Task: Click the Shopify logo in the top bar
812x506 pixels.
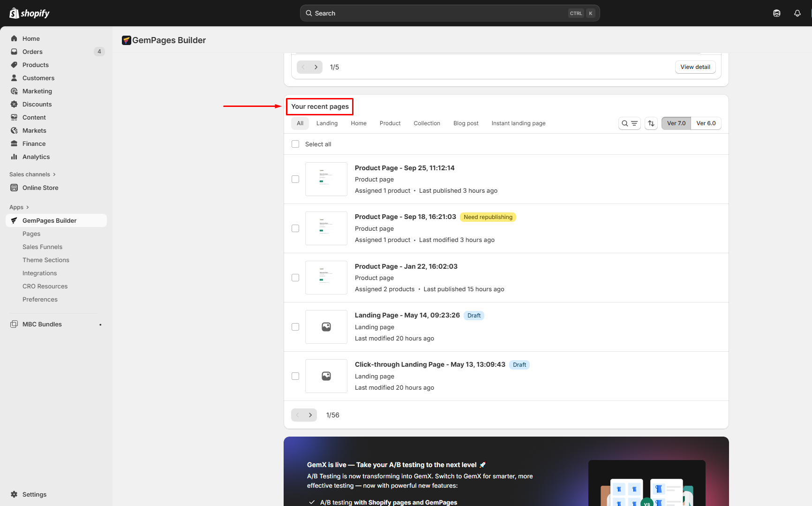Action: click(x=30, y=13)
